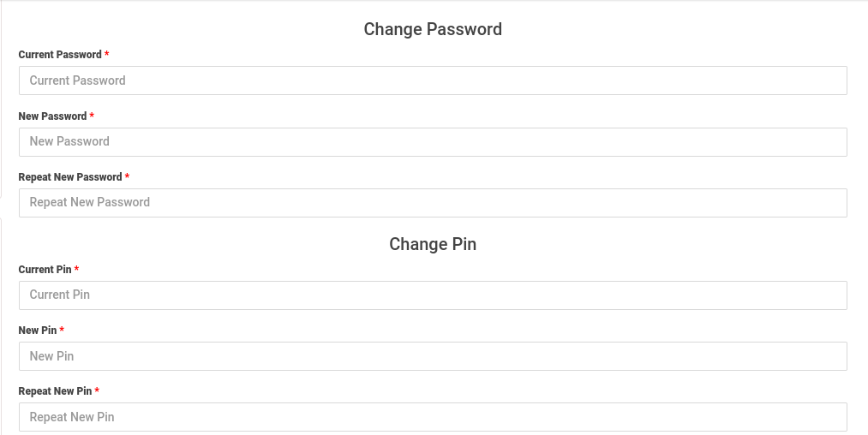The height and width of the screenshot is (435, 868).
Task: Focus the New Password text box
Action: click(x=433, y=141)
